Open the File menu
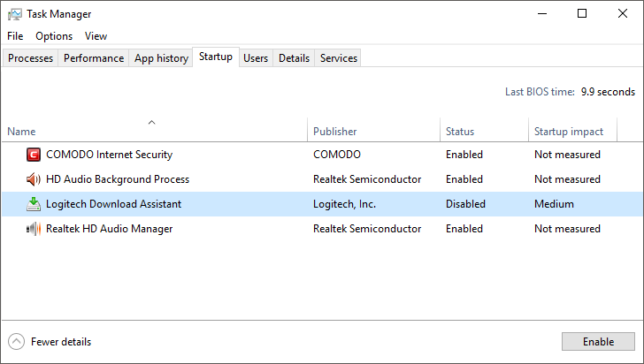Screen dimensions: 644x364 tap(15, 36)
